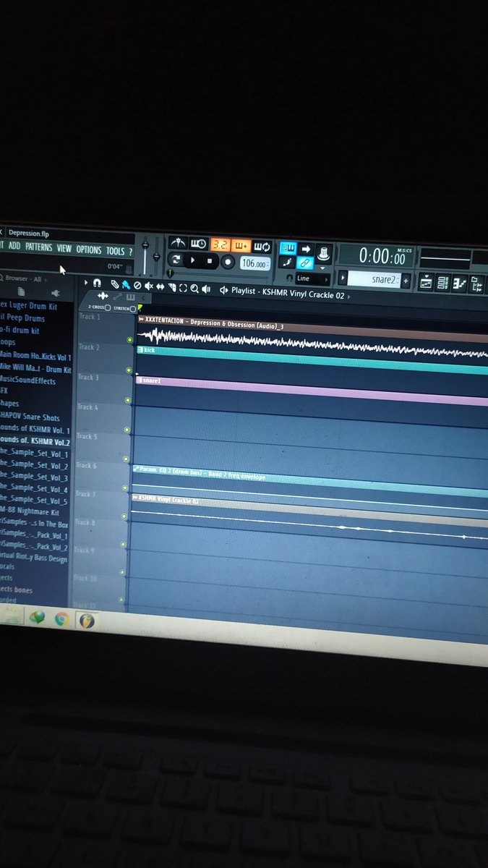Click the magnet snap icon beside Line
The image size is (488, 868).
pos(290,277)
